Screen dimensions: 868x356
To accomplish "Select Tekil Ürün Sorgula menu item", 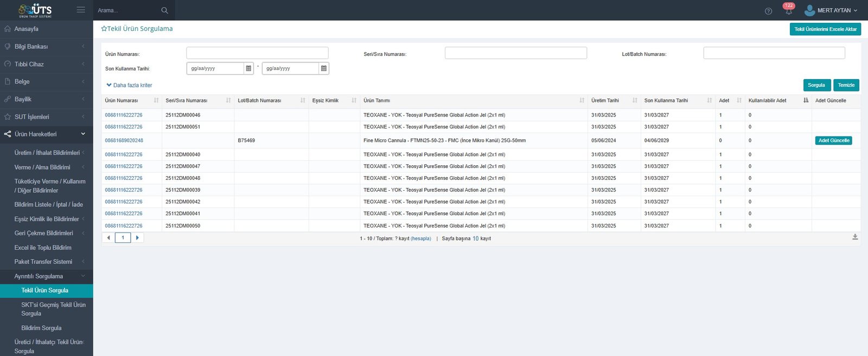I will coord(46,290).
